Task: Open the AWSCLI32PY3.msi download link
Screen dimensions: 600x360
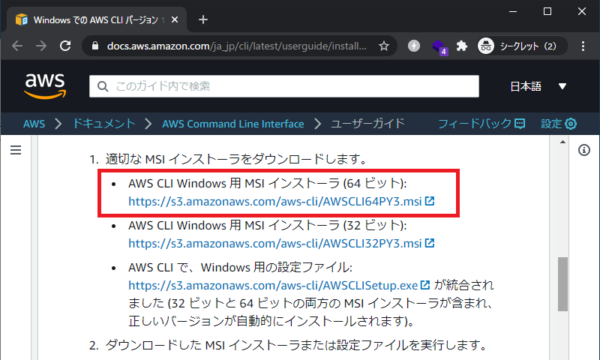Action: click(x=275, y=243)
